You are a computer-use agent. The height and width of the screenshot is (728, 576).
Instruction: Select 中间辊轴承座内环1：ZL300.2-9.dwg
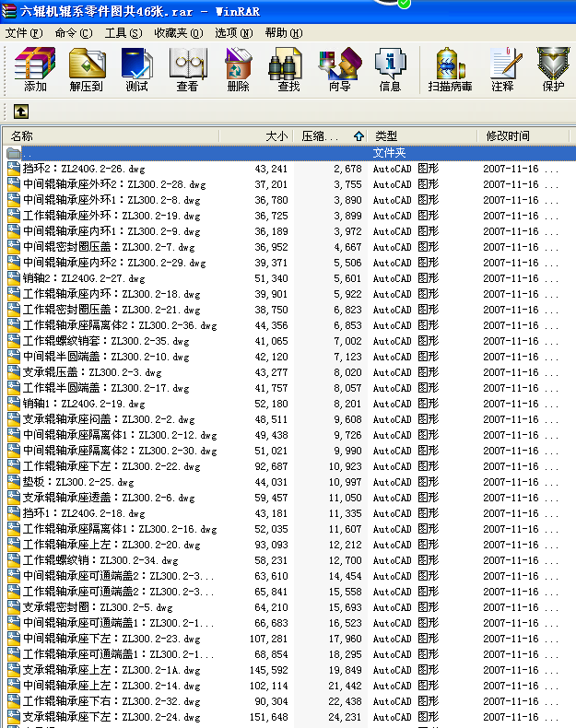pyautogui.click(x=112, y=231)
